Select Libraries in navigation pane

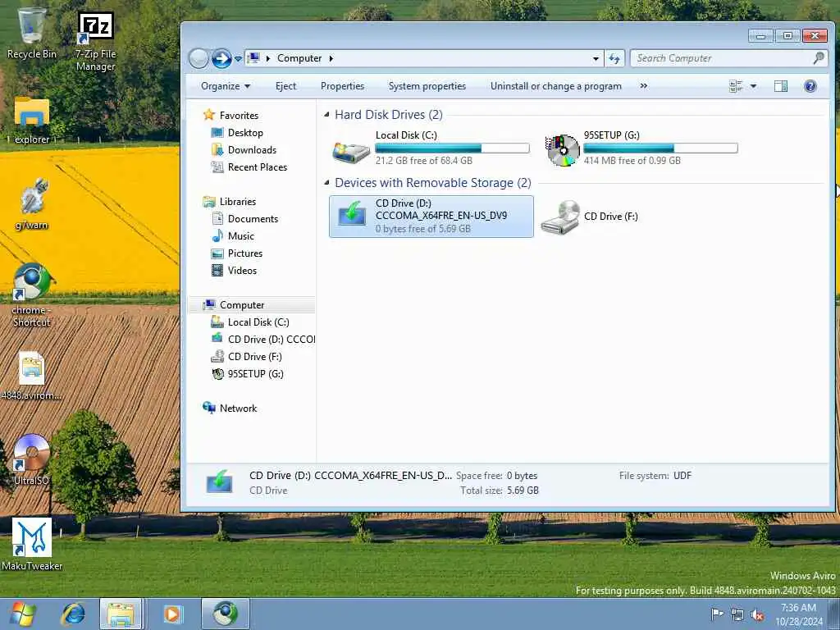coord(237,202)
